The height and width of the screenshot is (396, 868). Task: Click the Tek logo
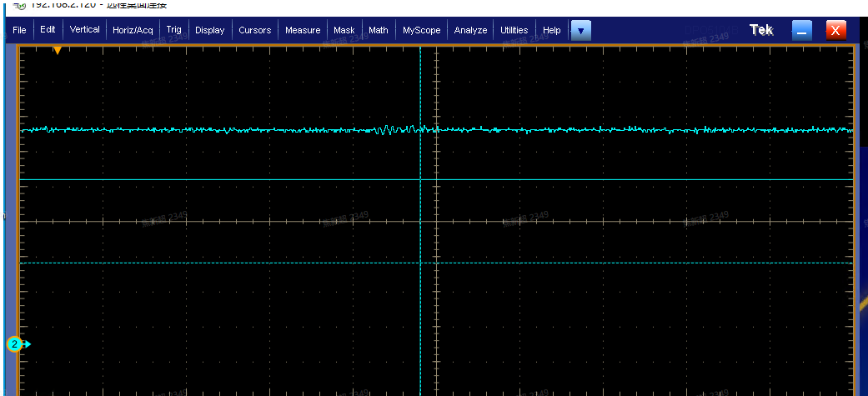[762, 31]
